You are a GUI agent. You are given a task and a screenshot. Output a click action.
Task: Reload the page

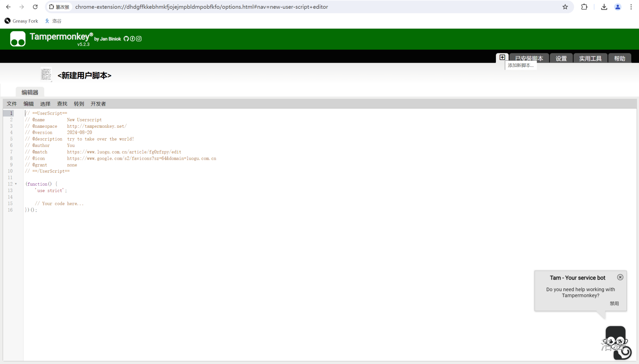tap(35, 7)
